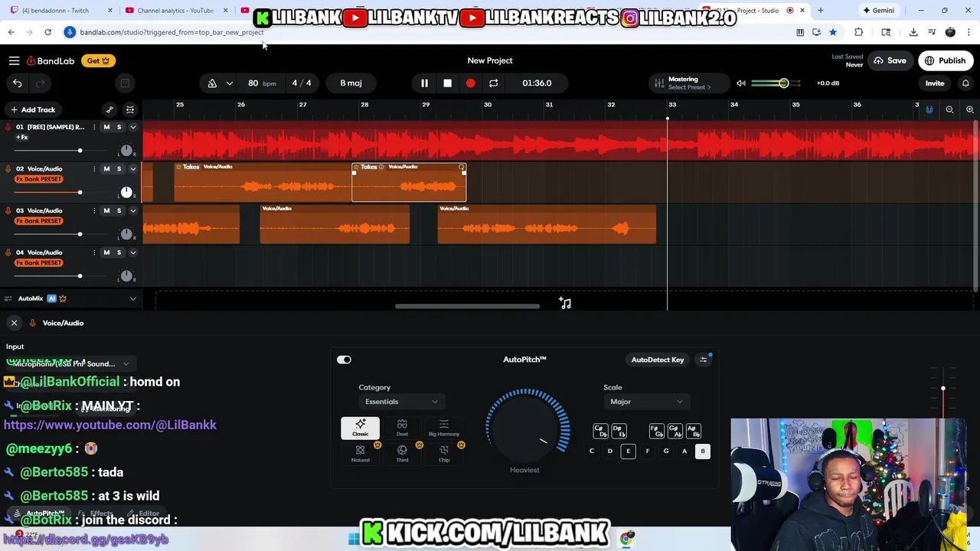The image size is (980, 551).
Task: Toggle the track height collapse icon
Action: pyautogui.click(x=130, y=109)
